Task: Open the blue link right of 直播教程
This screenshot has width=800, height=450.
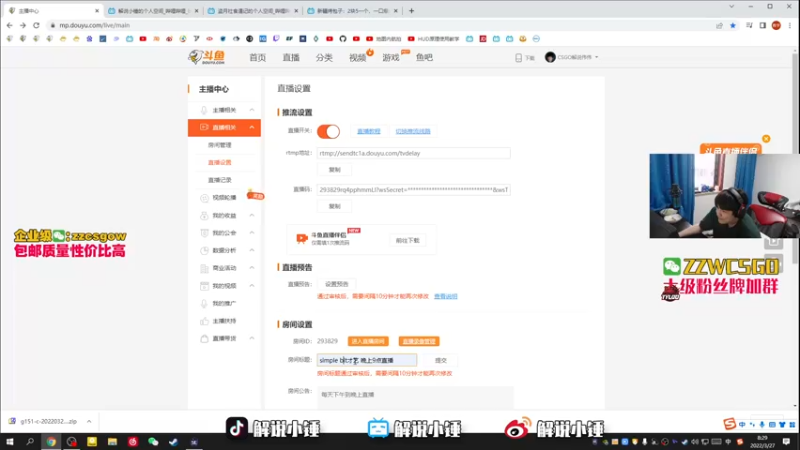Action: 413,131
